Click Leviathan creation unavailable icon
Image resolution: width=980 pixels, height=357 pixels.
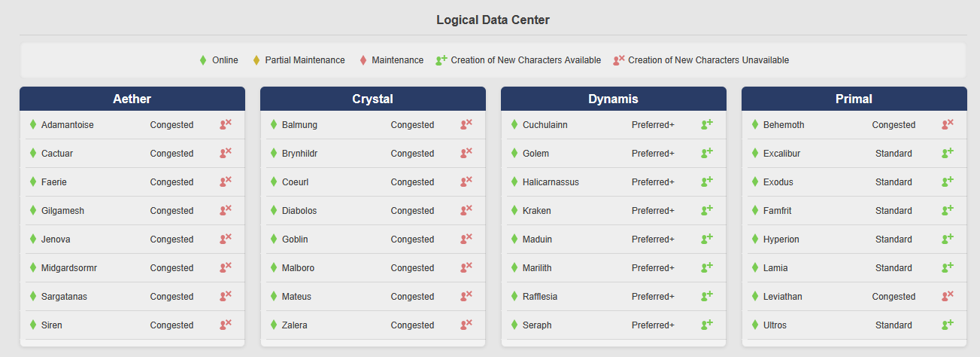pos(948,297)
